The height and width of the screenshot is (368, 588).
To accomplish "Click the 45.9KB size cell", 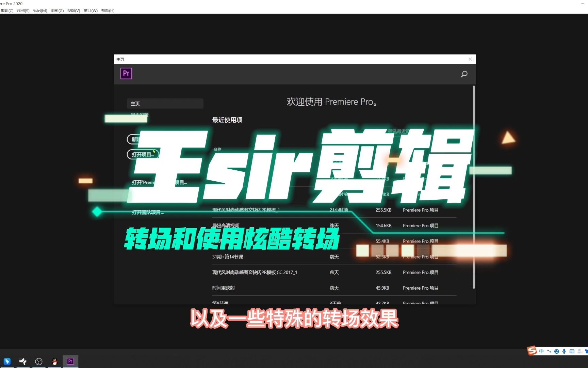I will pyautogui.click(x=382, y=288).
